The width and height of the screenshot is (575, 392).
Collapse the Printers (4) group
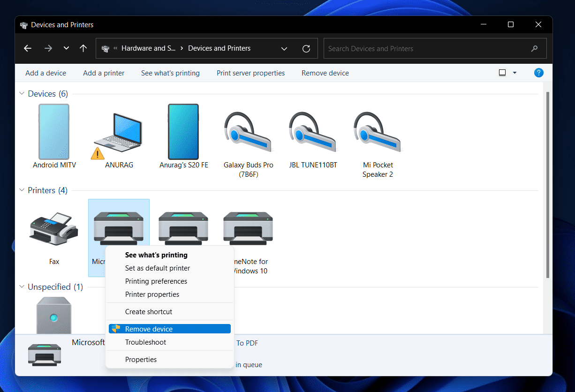(x=22, y=190)
